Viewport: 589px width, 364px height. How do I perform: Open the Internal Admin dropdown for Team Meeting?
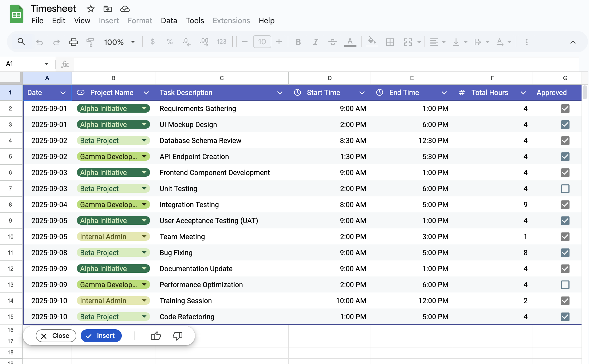[x=144, y=236]
